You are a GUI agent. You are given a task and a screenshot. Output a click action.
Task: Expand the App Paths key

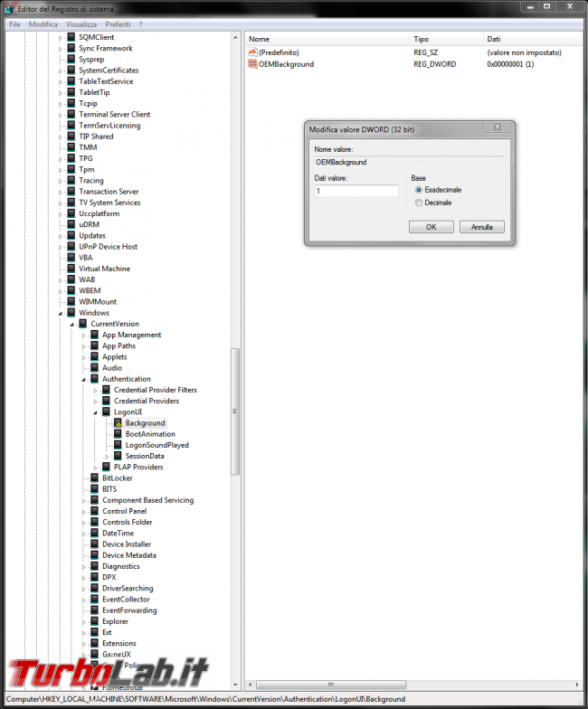point(83,346)
